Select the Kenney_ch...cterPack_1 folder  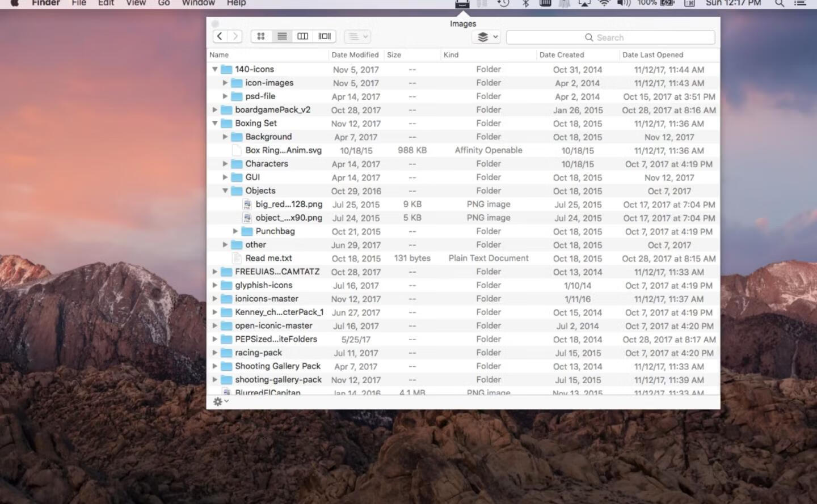click(x=279, y=312)
